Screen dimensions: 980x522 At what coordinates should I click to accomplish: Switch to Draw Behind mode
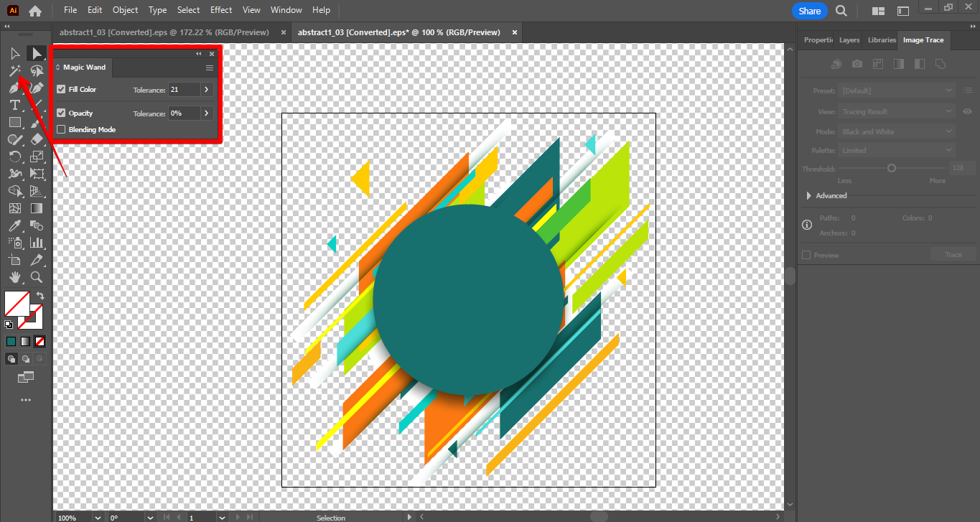coord(26,358)
